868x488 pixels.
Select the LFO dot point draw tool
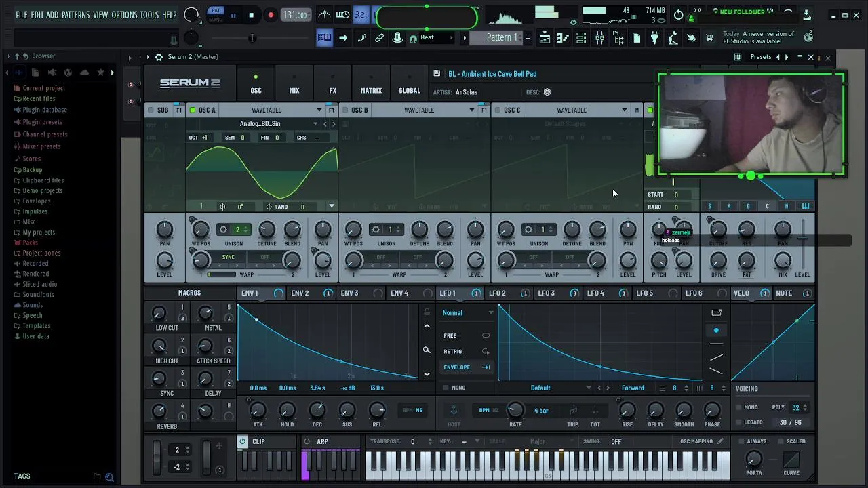[716, 331]
